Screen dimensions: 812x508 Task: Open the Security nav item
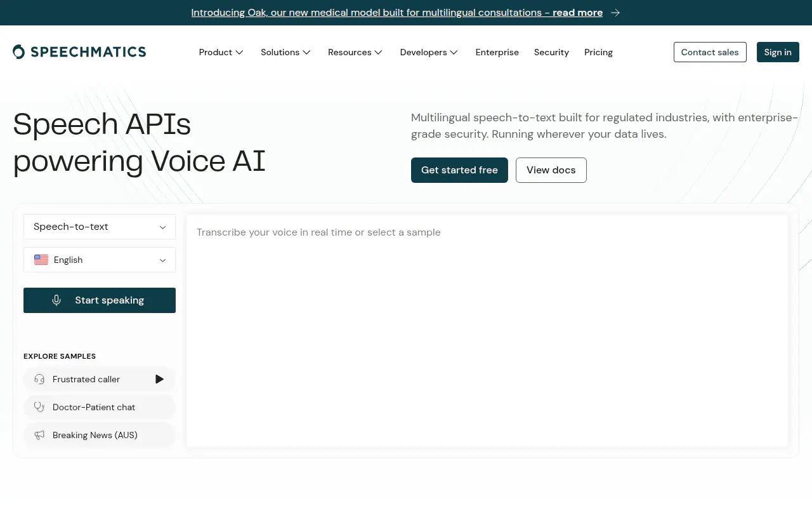[551, 52]
